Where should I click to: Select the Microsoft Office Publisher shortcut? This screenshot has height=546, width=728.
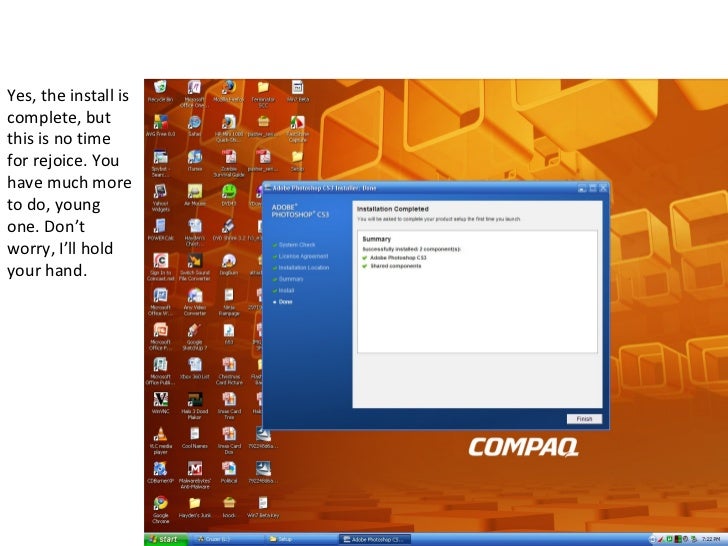pos(160,371)
